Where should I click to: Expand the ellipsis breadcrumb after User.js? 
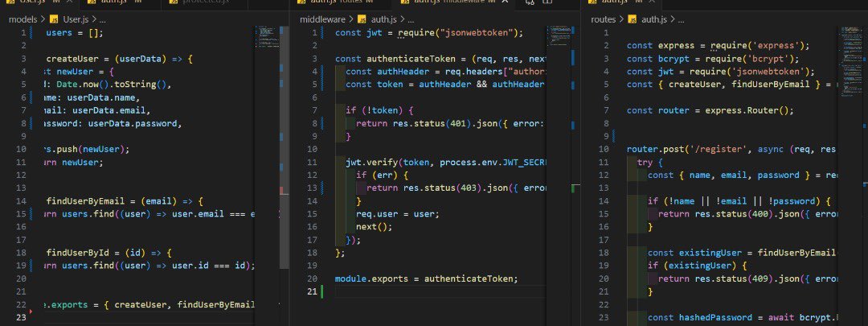coord(102,19)
